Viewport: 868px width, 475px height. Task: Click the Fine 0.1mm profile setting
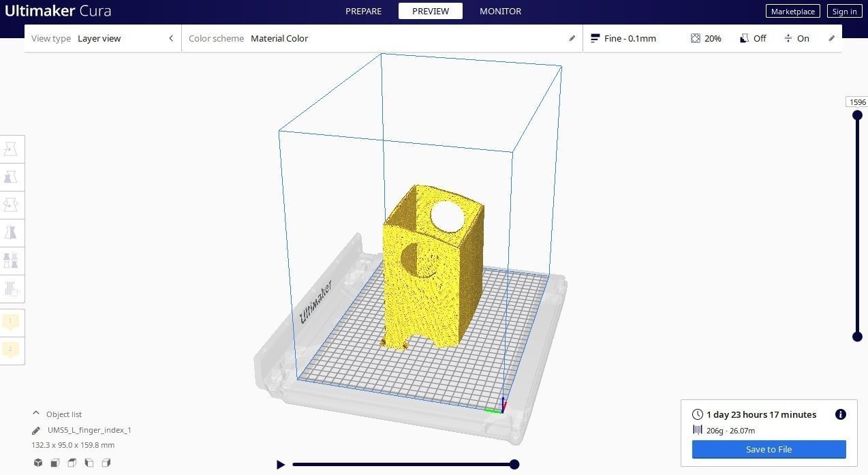624,38
